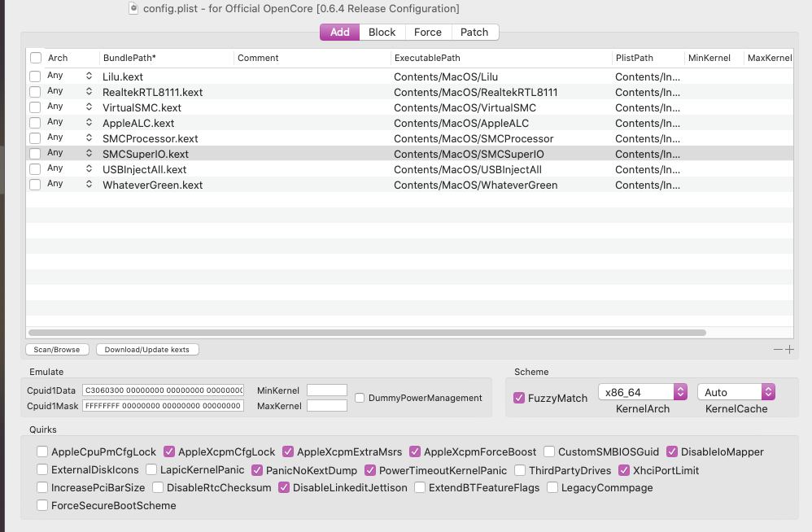Viewport: 812px width, 532px height.
Task: Click the Comment column header
Action: pyautogui.click(x=312, y=58)
